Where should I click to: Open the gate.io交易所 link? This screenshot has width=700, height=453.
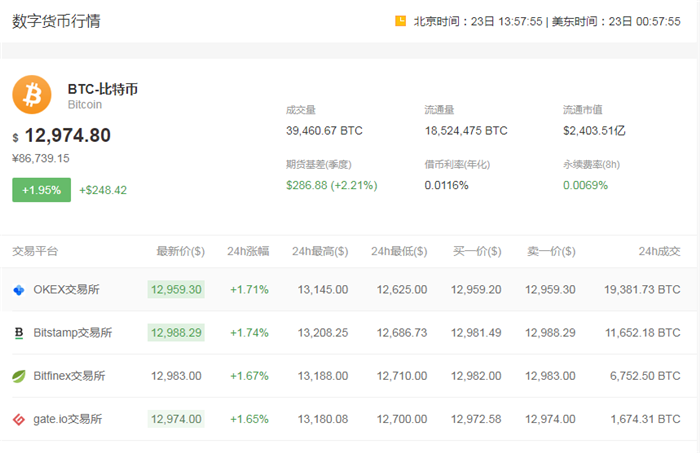pyautogui.click(x=67, y=420)
